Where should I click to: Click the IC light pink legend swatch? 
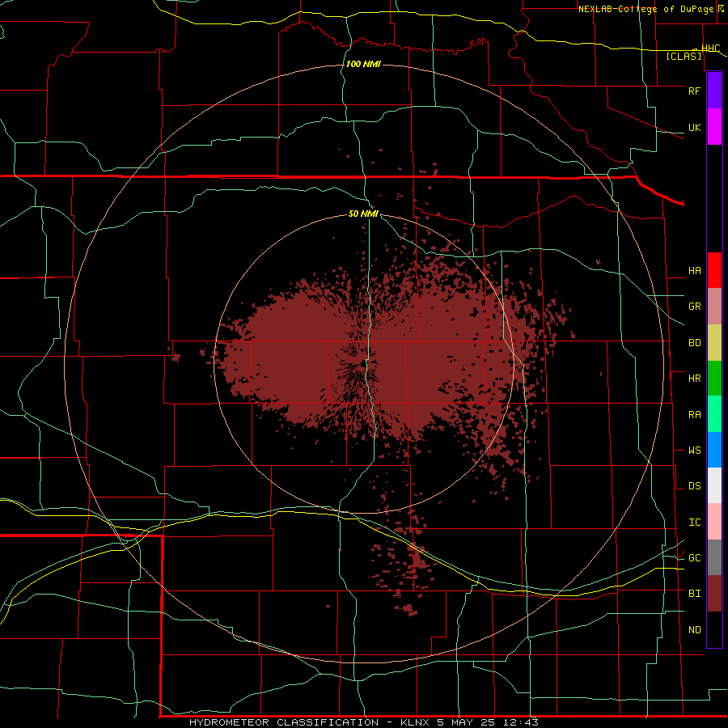point(714,522)
